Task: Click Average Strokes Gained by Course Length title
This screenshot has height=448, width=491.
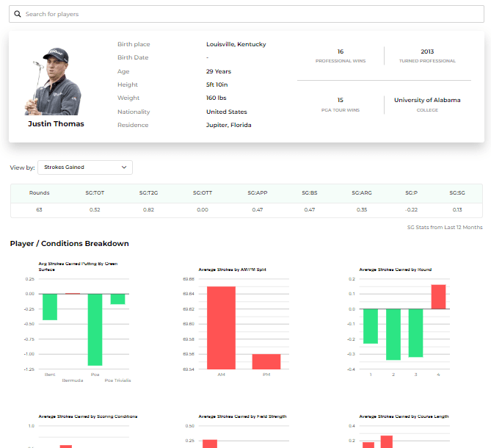Action: pyautogui.click(x=404, y=416)
